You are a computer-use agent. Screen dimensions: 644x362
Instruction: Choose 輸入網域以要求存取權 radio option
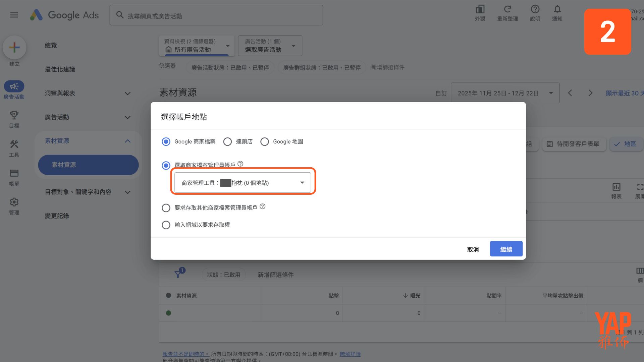click(166, 225)
